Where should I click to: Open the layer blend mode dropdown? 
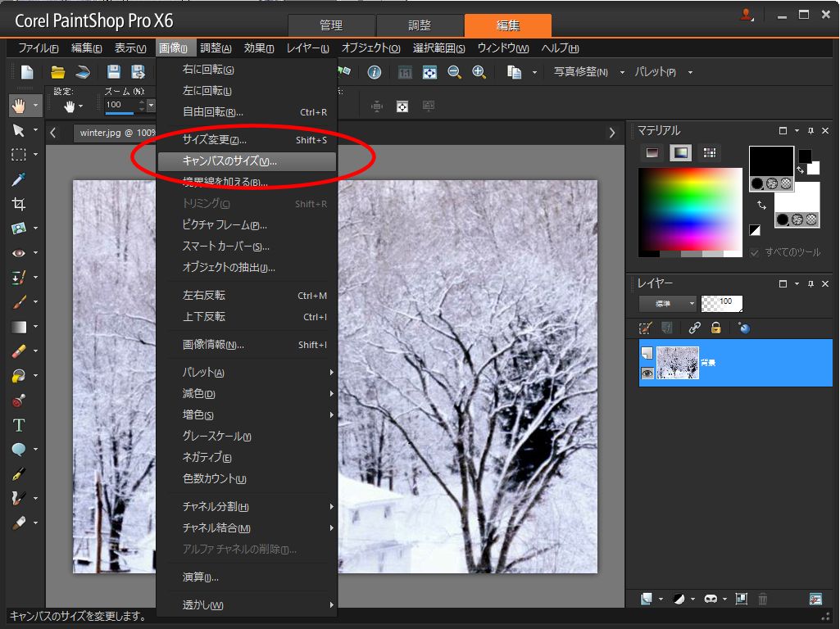pos(668,304)
